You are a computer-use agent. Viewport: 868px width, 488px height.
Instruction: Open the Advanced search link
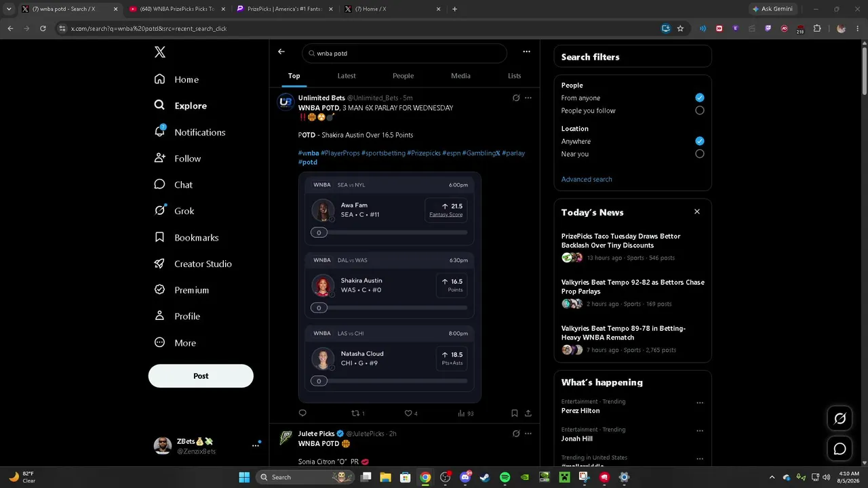point(587,179)
